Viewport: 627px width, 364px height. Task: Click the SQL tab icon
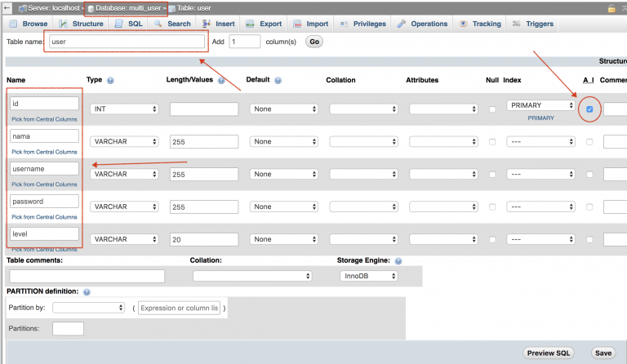pyautogui.click(x=118, y=24)
